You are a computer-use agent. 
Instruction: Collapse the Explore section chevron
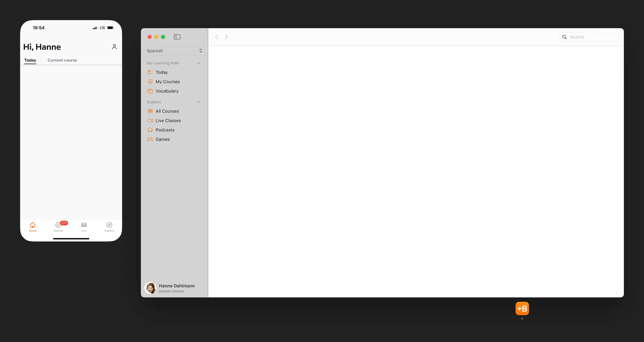(198, 102)
